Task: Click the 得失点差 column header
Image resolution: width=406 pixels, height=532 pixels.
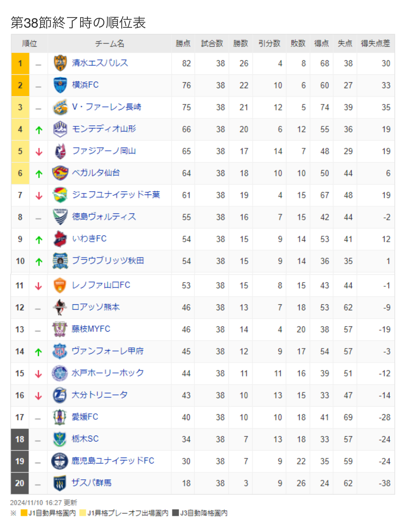Action: click(x=375, y=43)
